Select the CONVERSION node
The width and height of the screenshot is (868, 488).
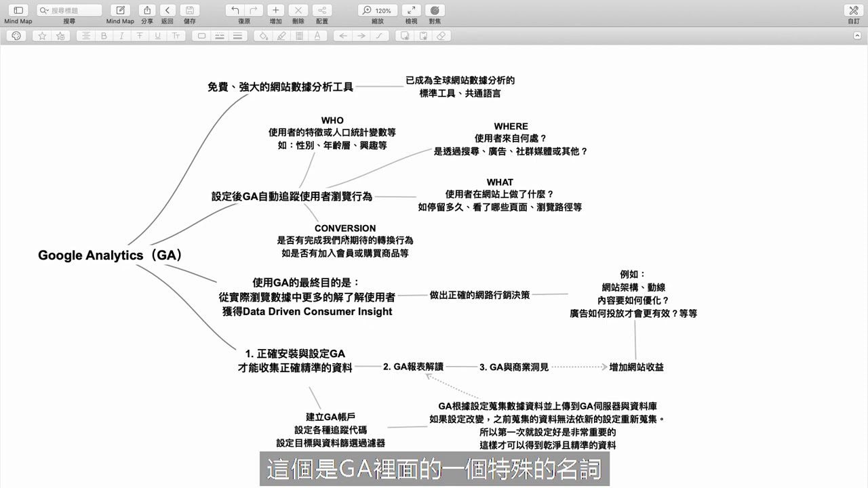point(345,241)
